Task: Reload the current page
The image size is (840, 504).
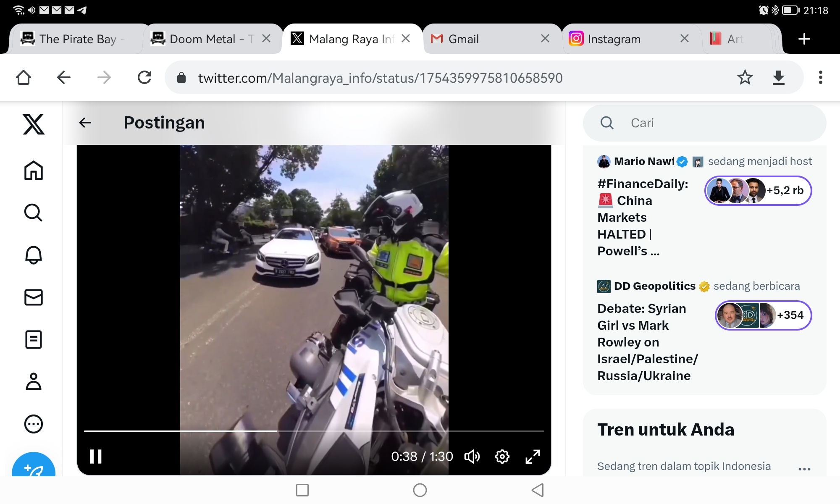Action: tap(144, 77)
